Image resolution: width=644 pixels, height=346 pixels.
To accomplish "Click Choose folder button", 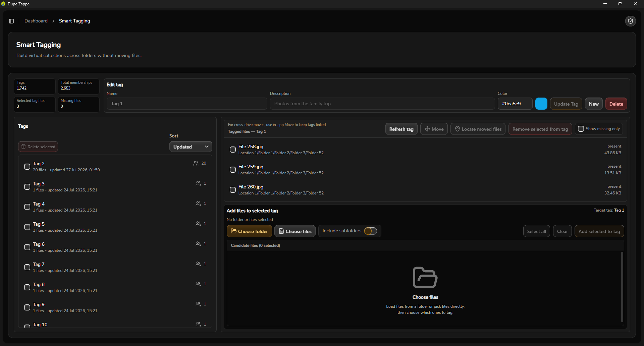I will tap(249, 231).
